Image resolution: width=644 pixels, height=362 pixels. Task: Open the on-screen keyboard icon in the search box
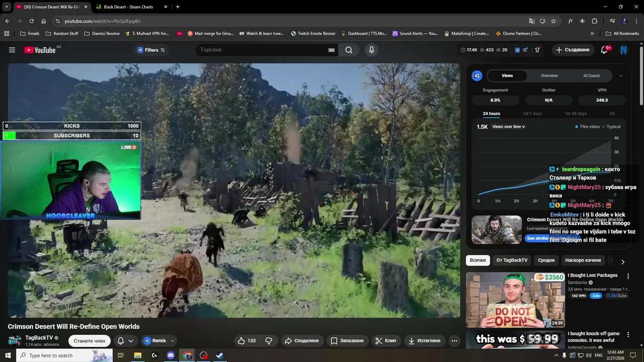click(x=332, y=50)
